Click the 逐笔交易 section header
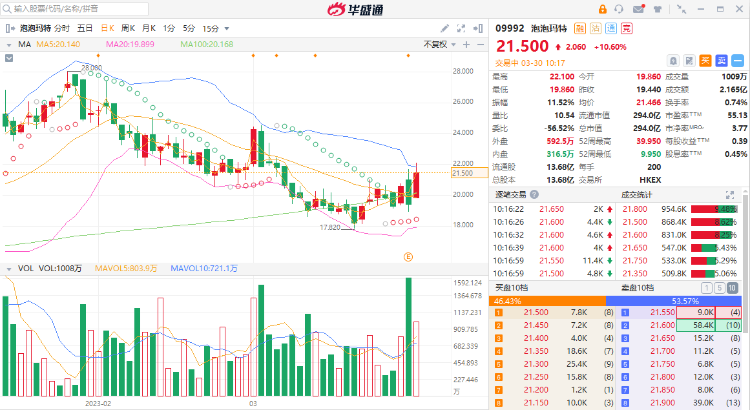 coord(510,195)
